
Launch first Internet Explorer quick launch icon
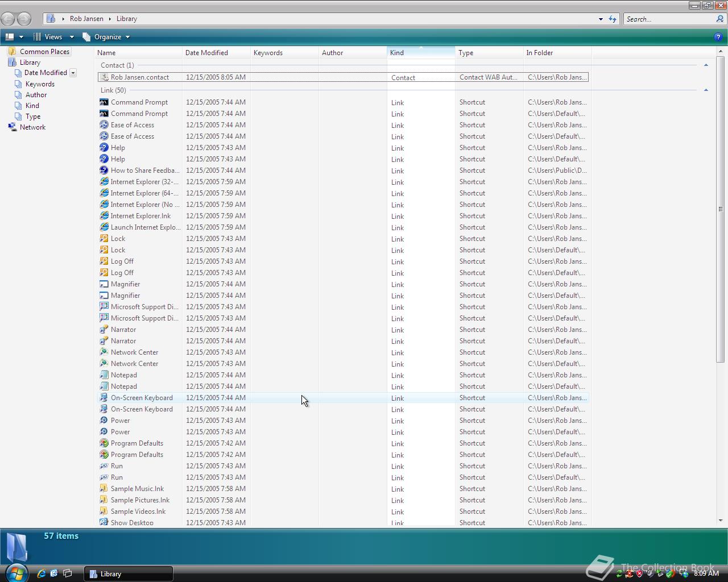click(x=41, y=573)
